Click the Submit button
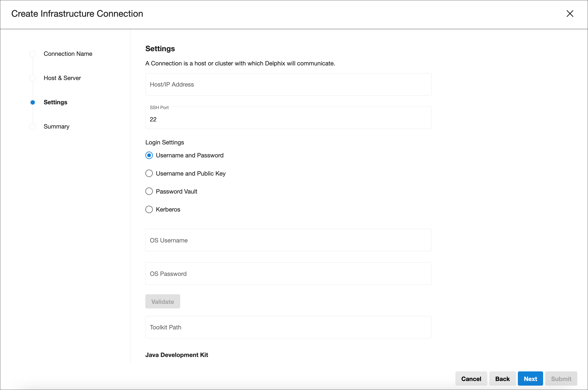 (x=561, y=379)
